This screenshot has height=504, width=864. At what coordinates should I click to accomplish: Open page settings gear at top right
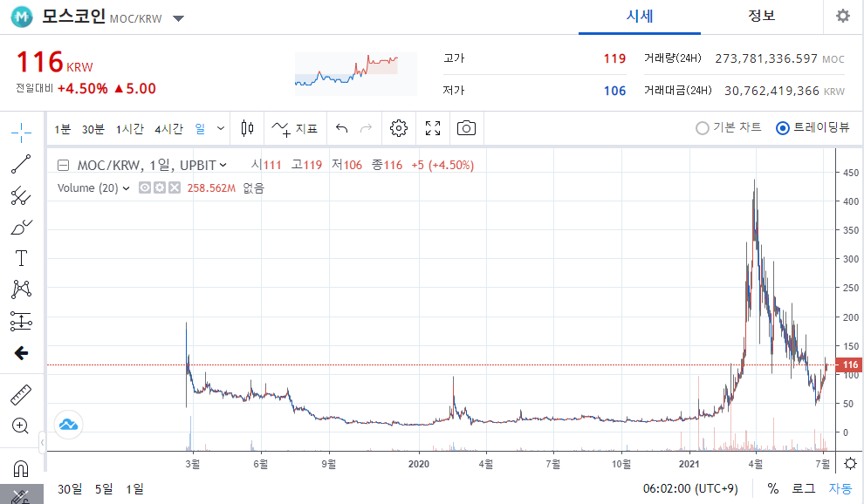coord(843,16)
